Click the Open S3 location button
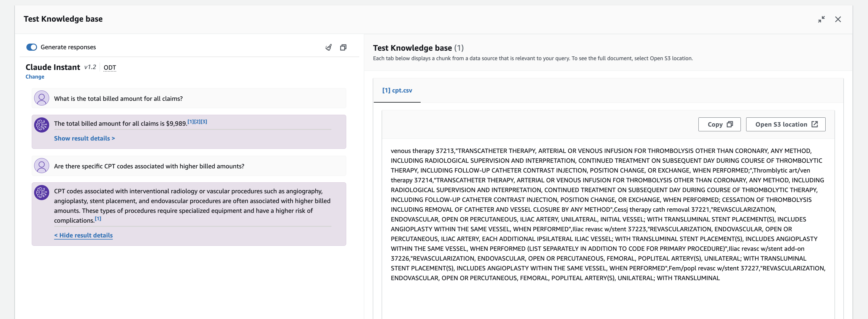 [786, 124]
